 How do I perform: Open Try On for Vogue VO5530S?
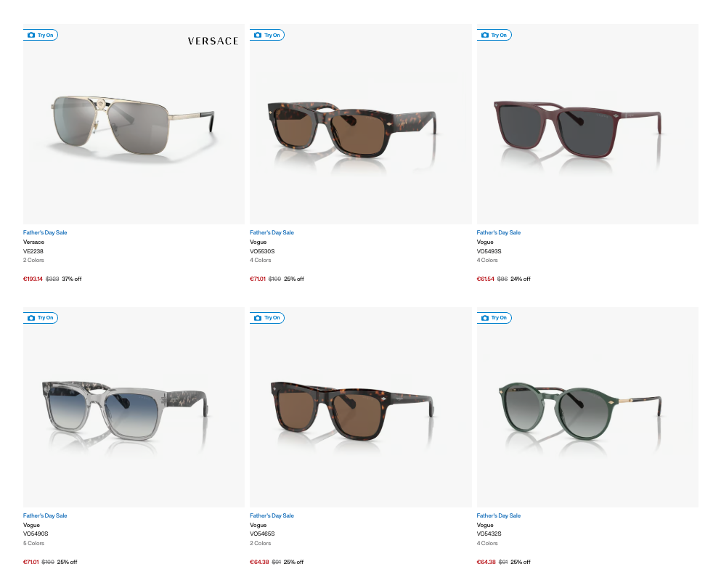point(267,35)
